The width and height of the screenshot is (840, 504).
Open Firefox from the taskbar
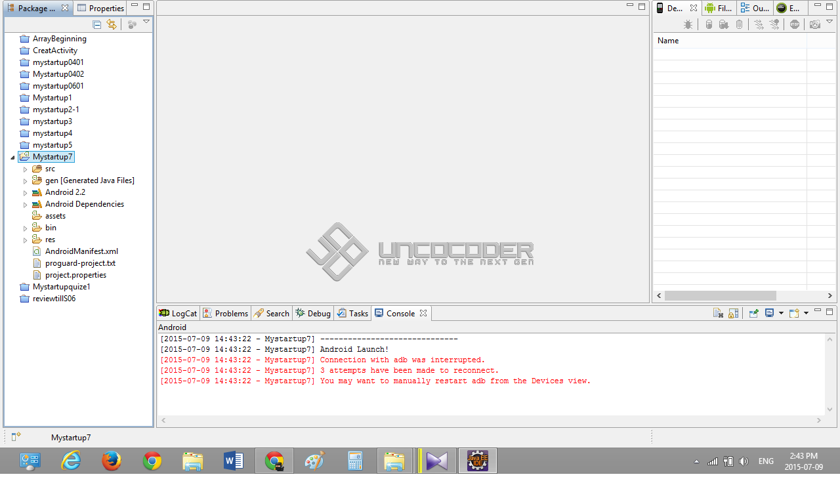pos(112,461)
